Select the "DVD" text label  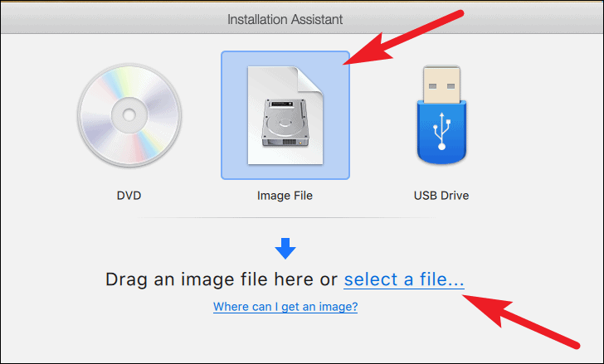[129, 196]
